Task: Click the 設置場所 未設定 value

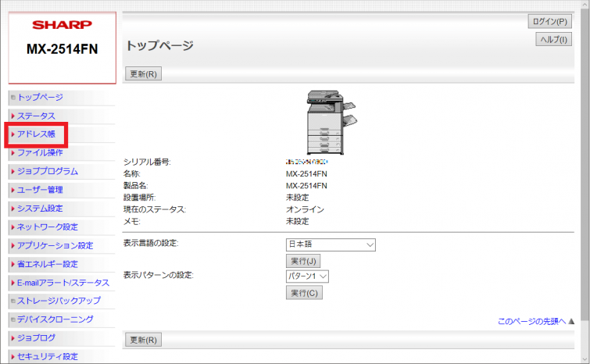Action: tap(297, 198)
